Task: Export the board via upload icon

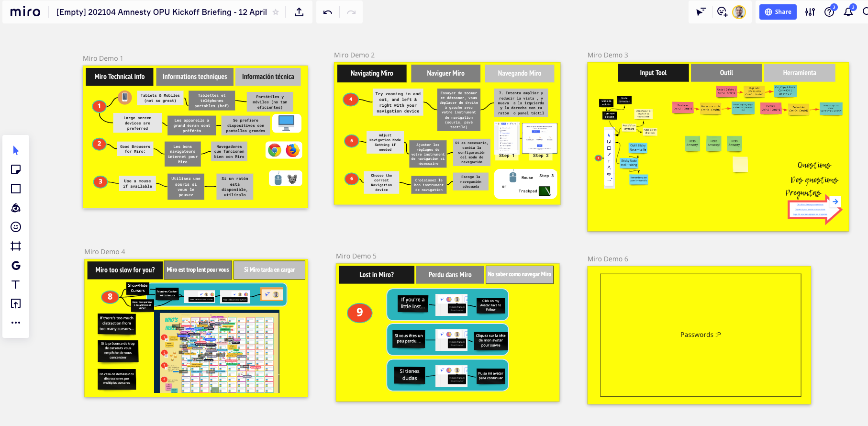Action: tap(299, 12)
